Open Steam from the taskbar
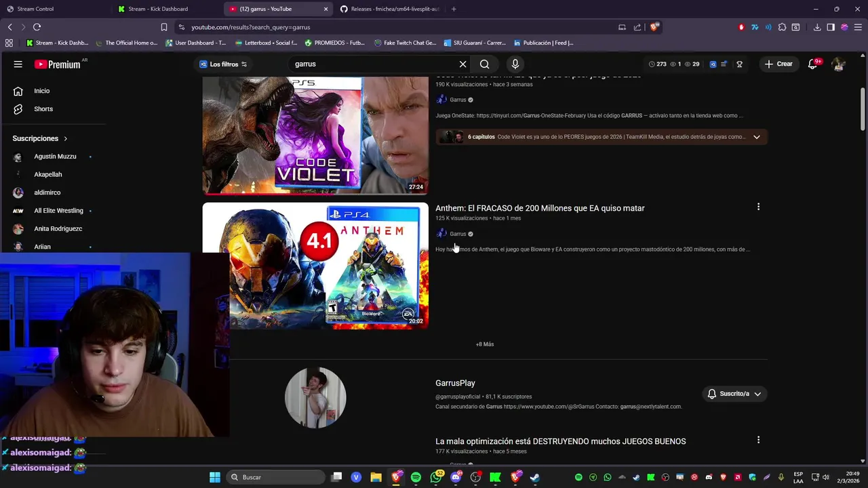 pyautogui.click(x=535, y=477)
